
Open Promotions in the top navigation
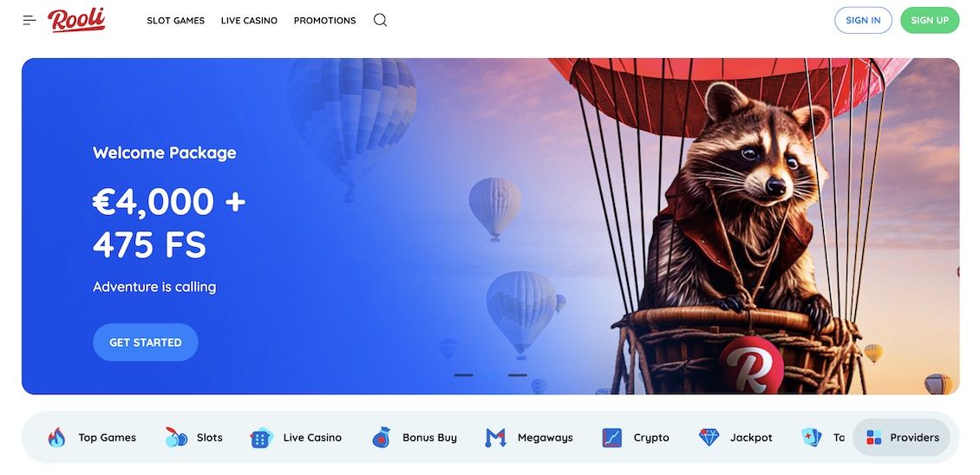click(x=324, y=21)
